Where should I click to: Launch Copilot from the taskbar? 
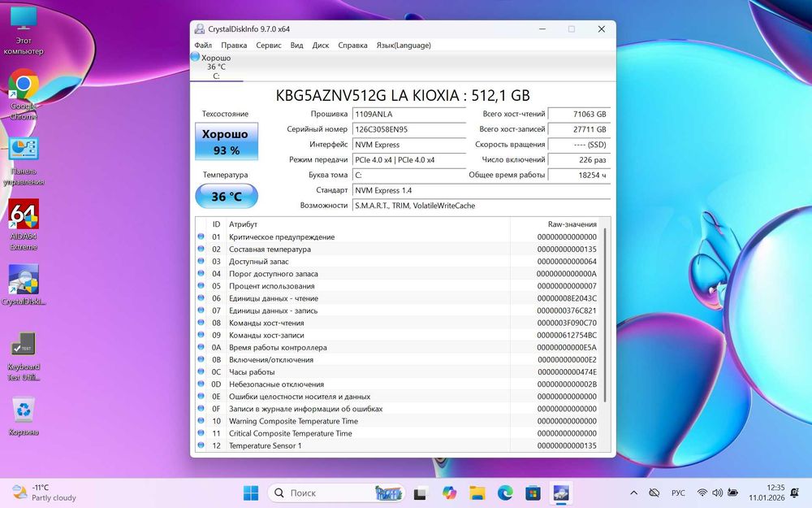coord(448,493)
